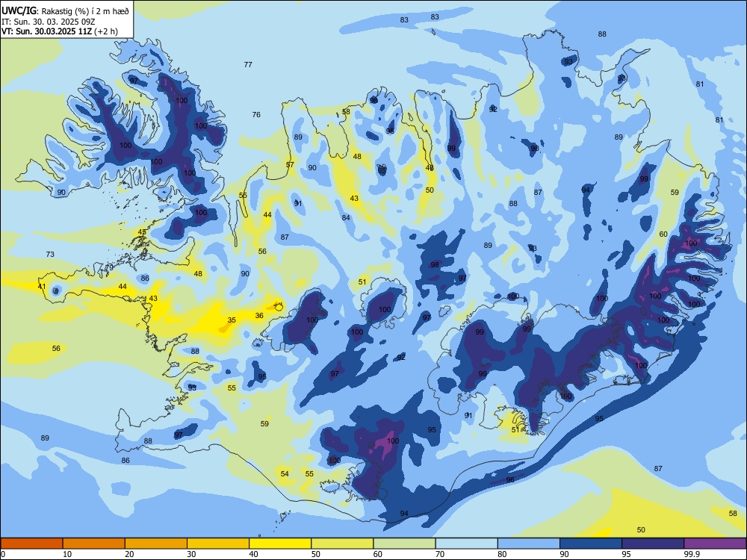The image size is (747, 560).
Task: Click the purple legend swatch above 99.9
Action: (x=715, y=544)
